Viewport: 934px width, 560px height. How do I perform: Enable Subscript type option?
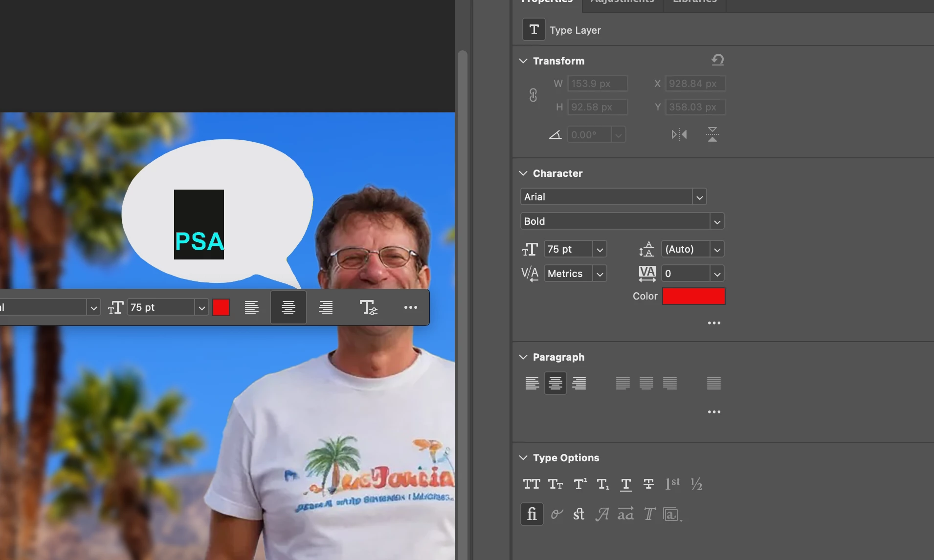[x=603, y=484]
